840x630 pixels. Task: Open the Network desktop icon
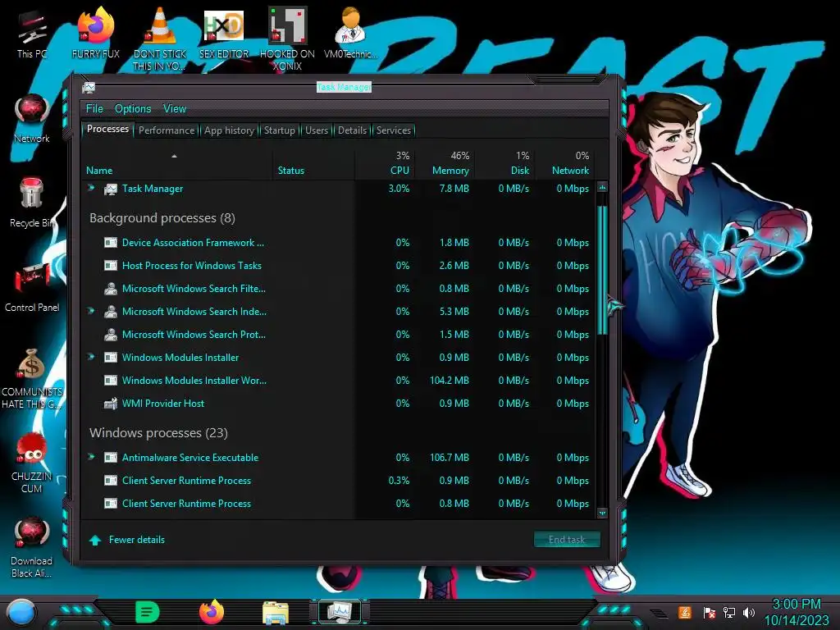[32, 118]
